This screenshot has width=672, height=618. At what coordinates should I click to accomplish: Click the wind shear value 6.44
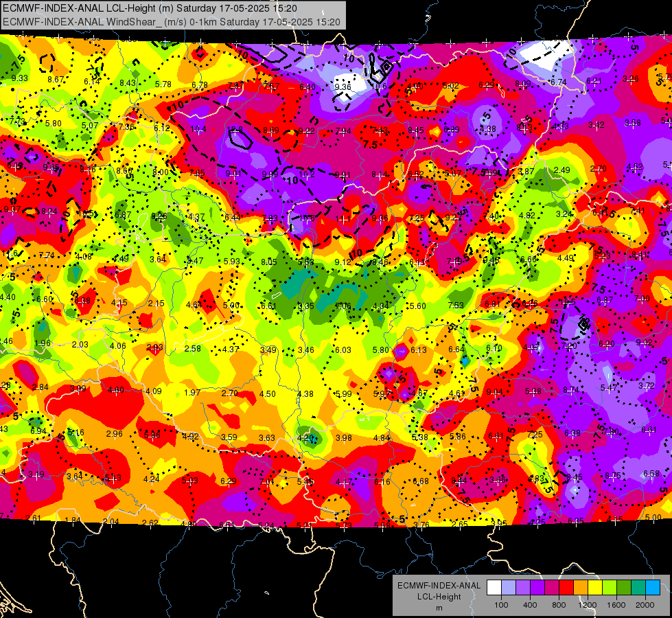coord(232,218)
